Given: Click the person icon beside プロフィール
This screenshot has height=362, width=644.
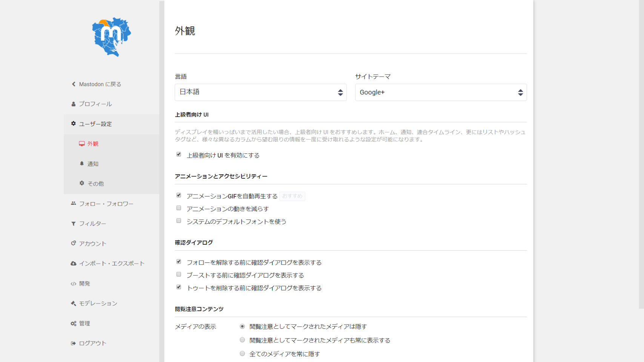Looking at the screenshot, I should point(74,104).
